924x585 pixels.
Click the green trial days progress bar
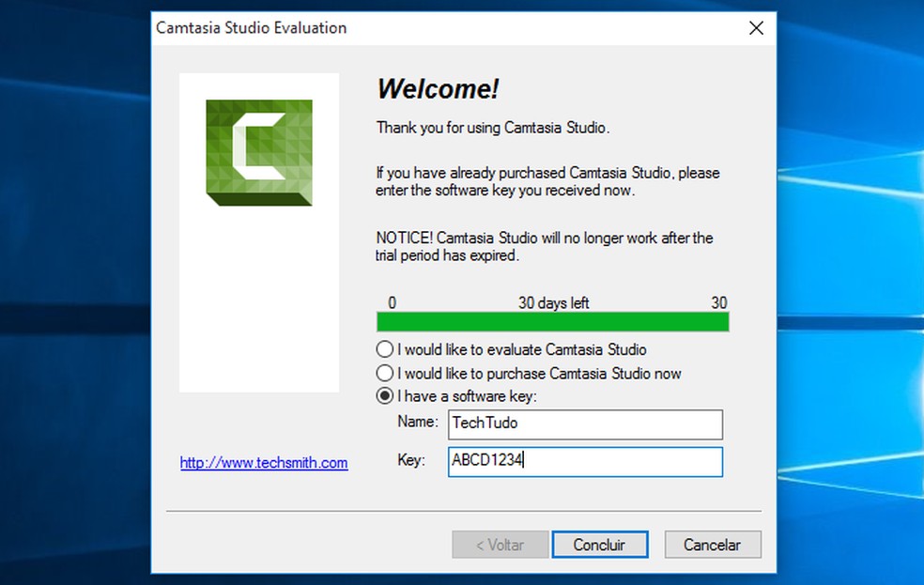pos(553,322)
